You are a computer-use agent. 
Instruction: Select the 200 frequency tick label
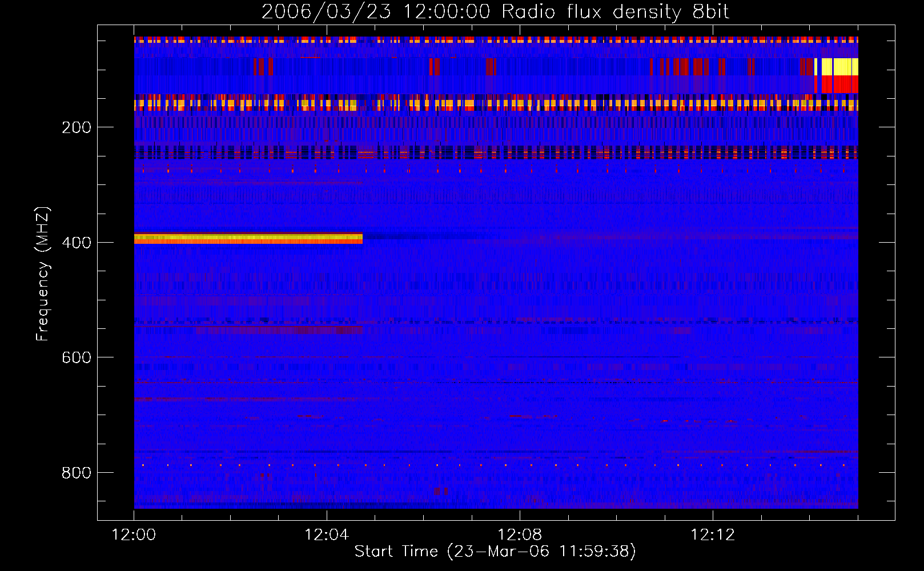77,127
